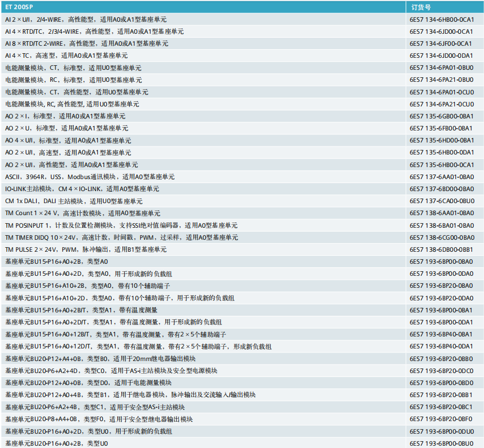Click order number 6ES7 135-6HB00-0DA1
The height and width of the screenshot is (448, 484).
442,153
